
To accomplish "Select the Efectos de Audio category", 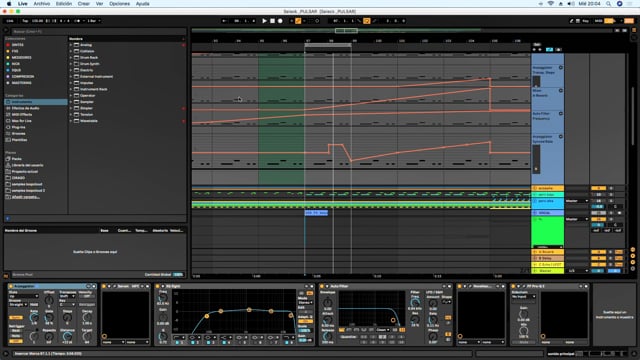I will coord(25,108).
